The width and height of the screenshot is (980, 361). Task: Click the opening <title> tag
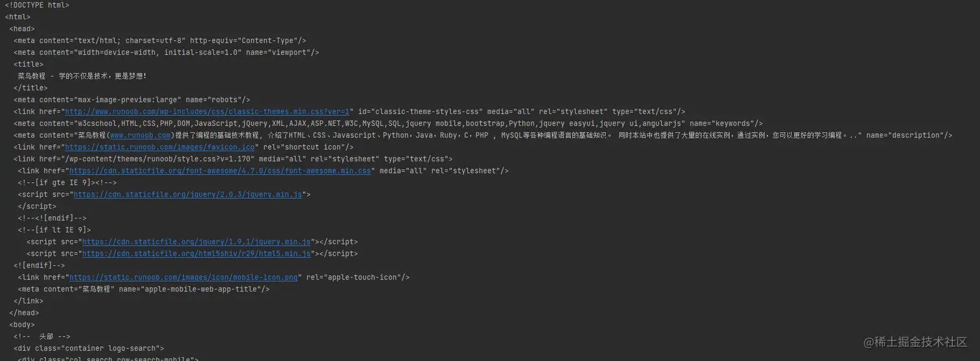(x=29, y=64)
